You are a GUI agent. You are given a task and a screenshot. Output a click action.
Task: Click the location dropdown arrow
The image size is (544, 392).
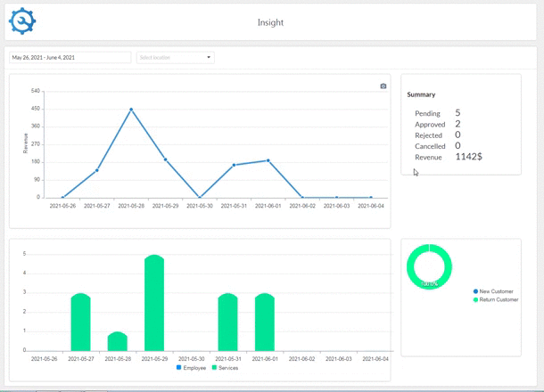pos(209,57)
